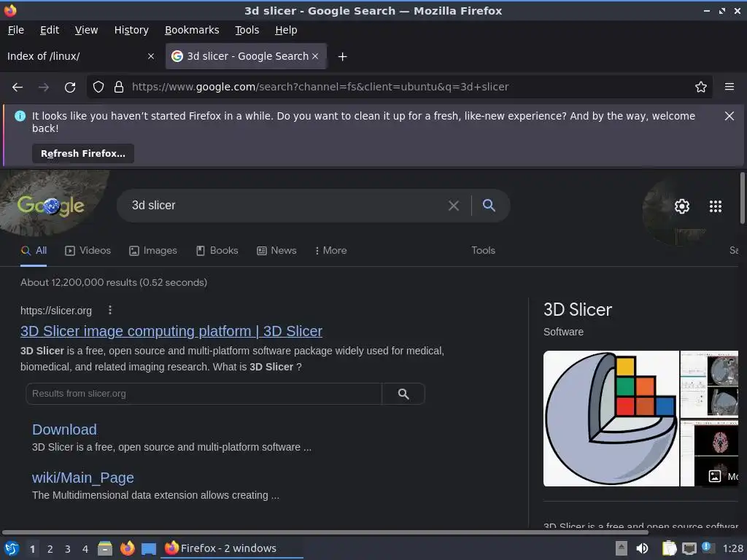
Task: Open the Firefox hamburger application menu
Action: click(729, 87)
